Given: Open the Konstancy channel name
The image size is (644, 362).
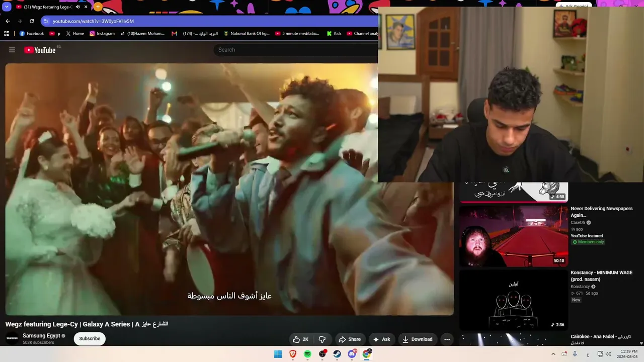Looking at the screenshot, I should click(580, 287).
